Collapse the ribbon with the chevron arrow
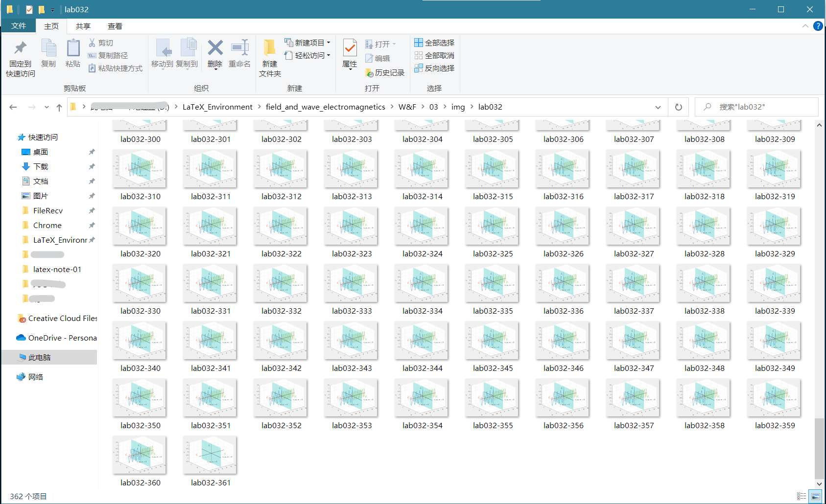 click(805, 26)
